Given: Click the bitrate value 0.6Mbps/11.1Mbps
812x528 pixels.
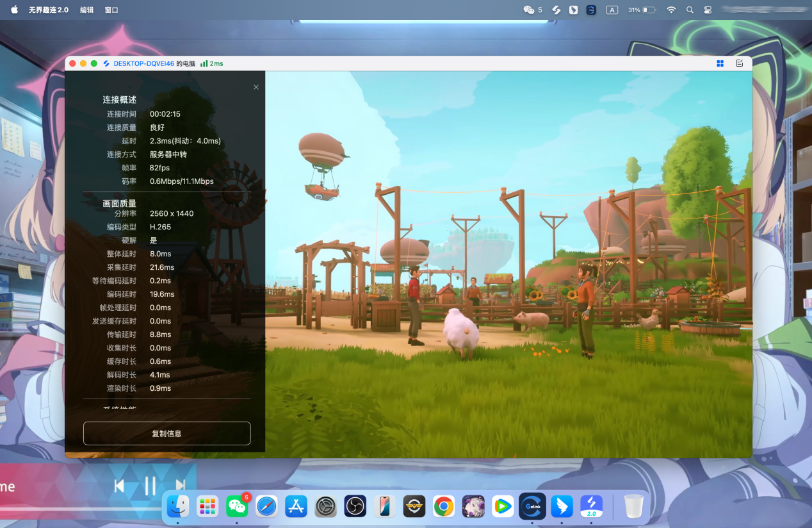Looking at the screenshot, I should pos(182,181).
